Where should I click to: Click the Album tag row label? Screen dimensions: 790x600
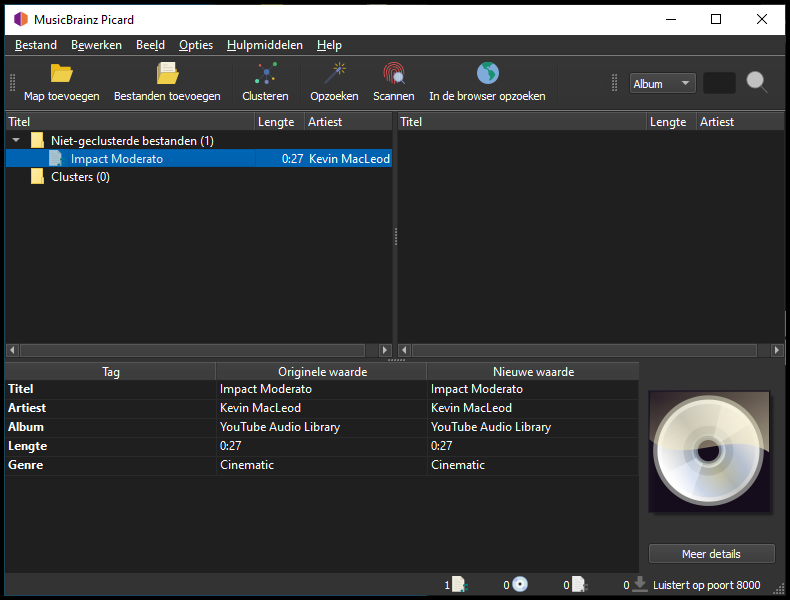tap(26, 427)
